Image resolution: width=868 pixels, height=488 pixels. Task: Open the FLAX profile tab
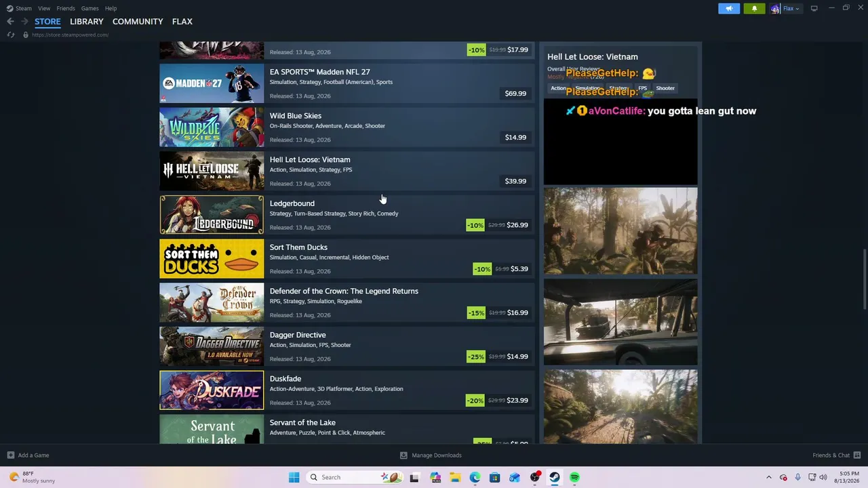pos(182,22)
